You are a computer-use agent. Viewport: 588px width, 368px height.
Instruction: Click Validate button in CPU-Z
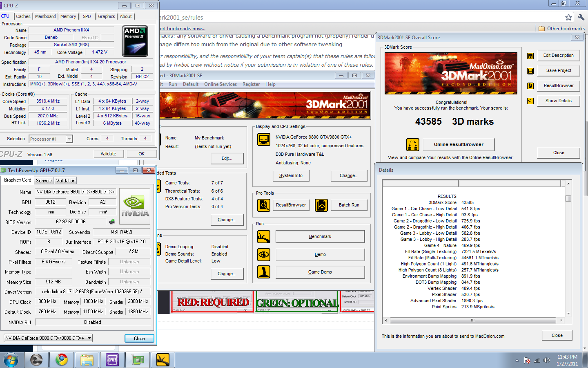(108, 154)
